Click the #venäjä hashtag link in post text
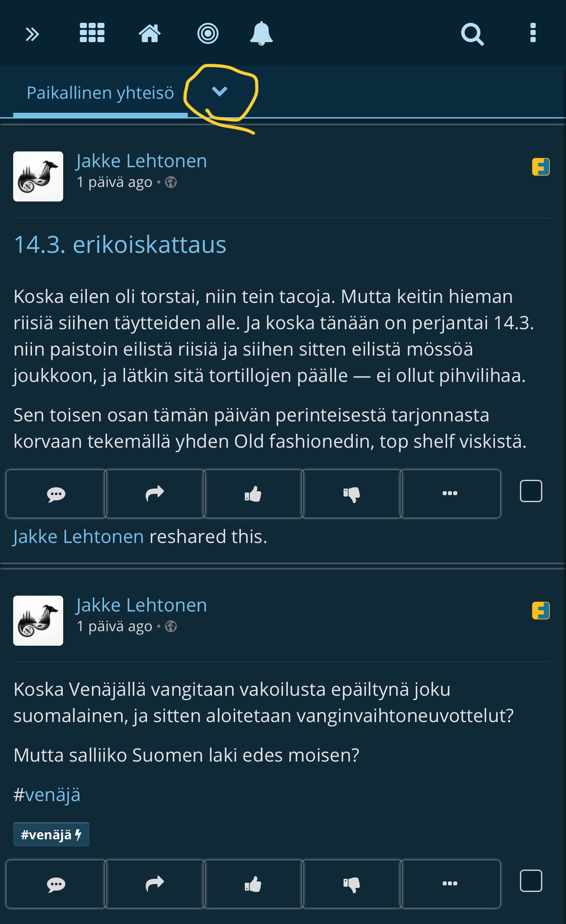 47,795
